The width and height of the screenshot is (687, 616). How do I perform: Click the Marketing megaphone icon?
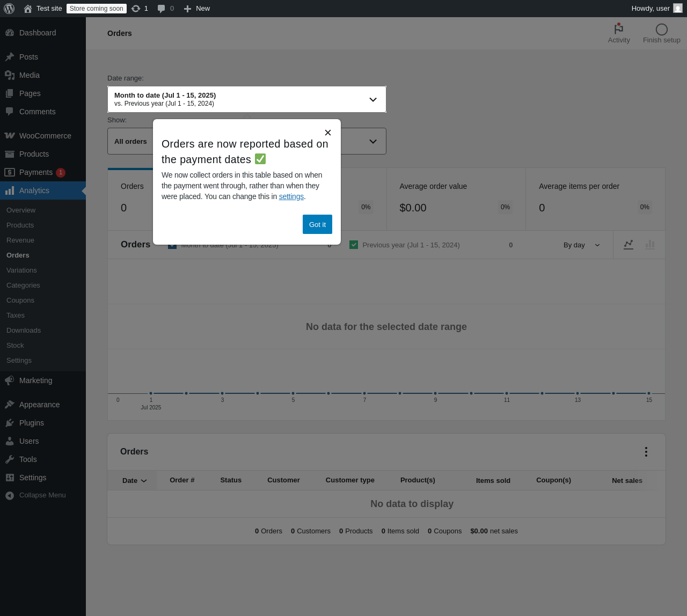point(10,380)
